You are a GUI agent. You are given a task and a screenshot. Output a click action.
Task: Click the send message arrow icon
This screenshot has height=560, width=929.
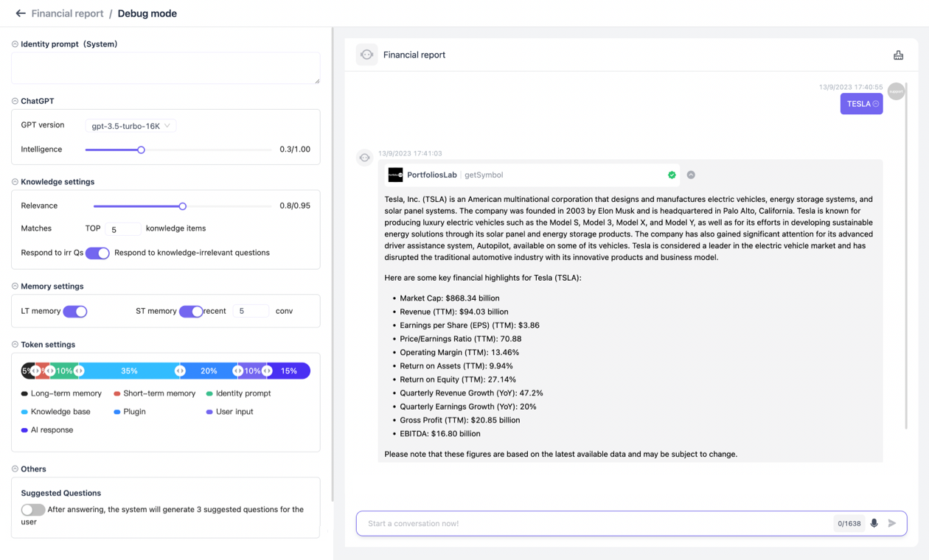(892, 524)
